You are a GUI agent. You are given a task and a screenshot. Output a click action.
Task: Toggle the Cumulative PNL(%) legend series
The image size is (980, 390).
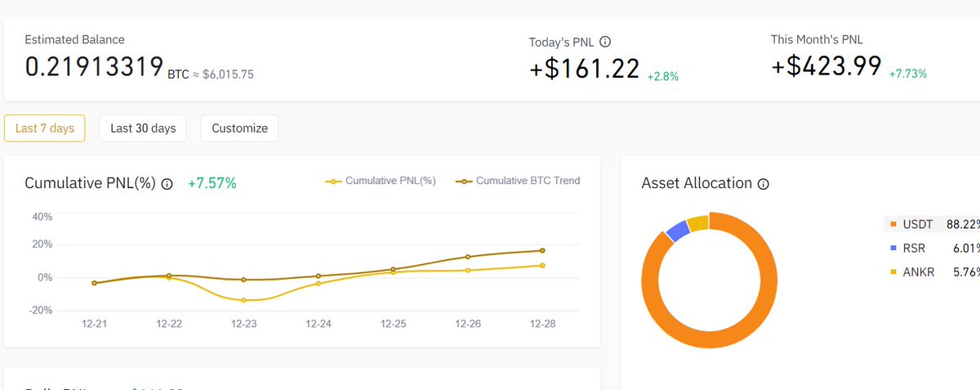(x=381, y=181)
